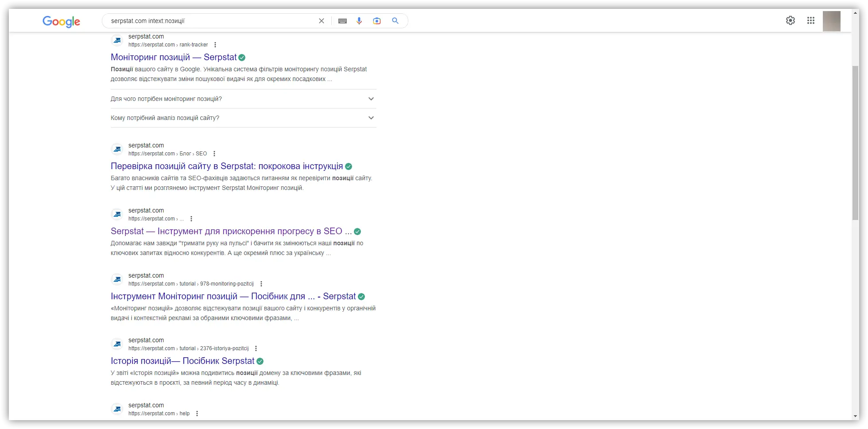Click the scrollbar down arrow

856,416
